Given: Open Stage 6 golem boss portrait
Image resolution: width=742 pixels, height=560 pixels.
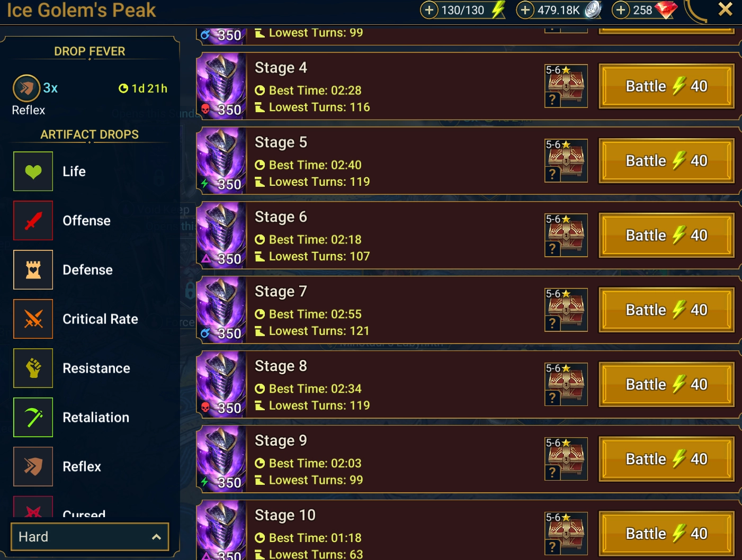Looking at the screenshot, I should pyautogui.click(x=221, y=235).
